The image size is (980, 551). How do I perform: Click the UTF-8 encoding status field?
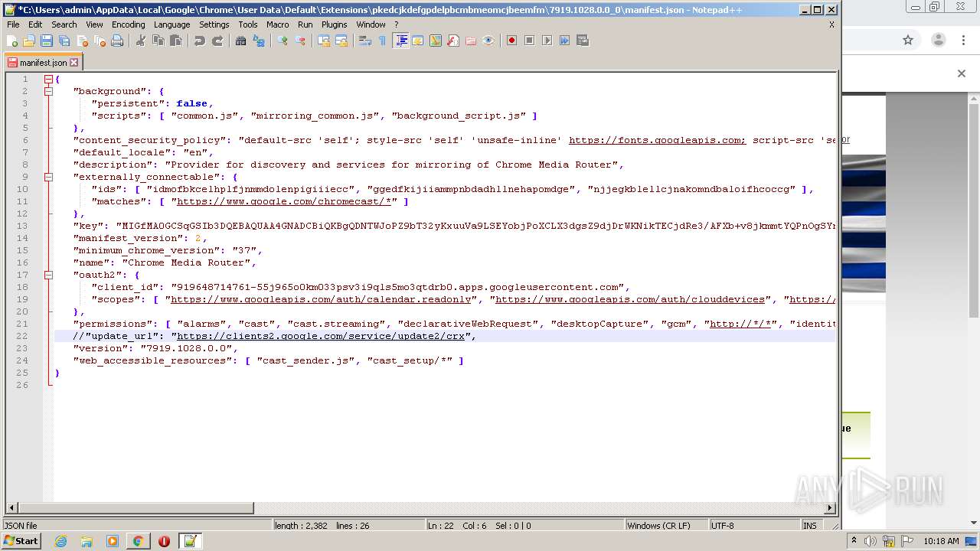(754, 526)
